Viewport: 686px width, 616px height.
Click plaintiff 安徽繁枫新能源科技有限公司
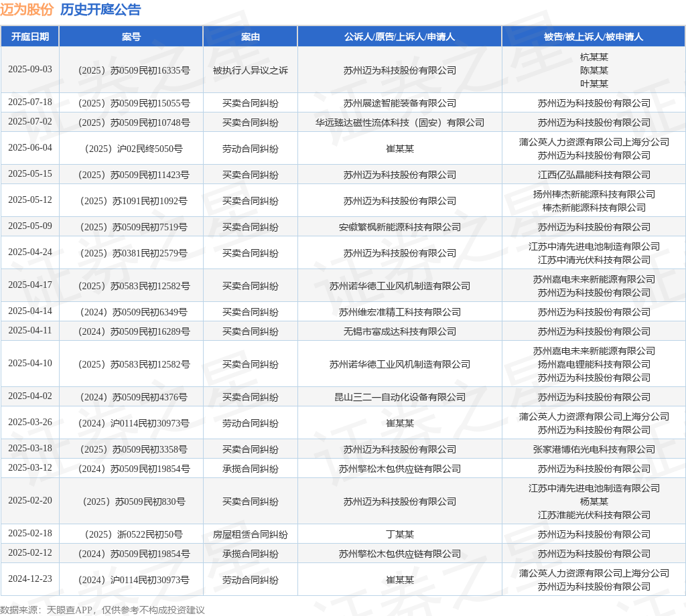point(399,227)
